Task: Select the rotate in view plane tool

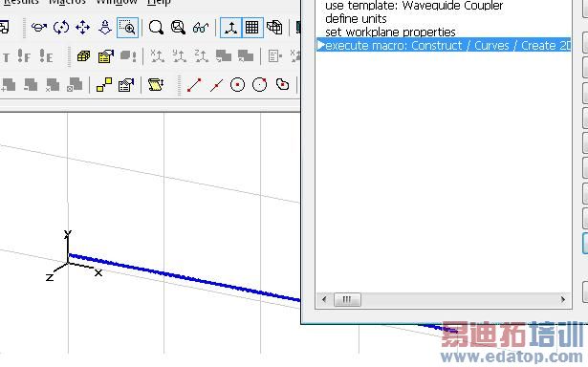Action: click(61, 28)
